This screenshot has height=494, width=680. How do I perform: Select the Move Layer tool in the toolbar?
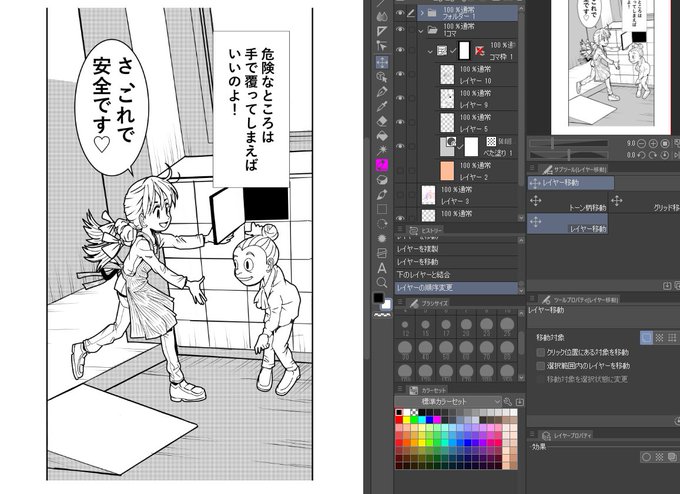(382, 62)
